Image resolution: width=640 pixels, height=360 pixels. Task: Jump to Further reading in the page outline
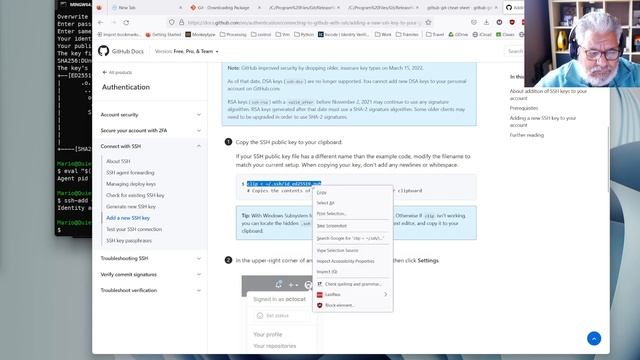pyautogui.click(x=527, y=135)
